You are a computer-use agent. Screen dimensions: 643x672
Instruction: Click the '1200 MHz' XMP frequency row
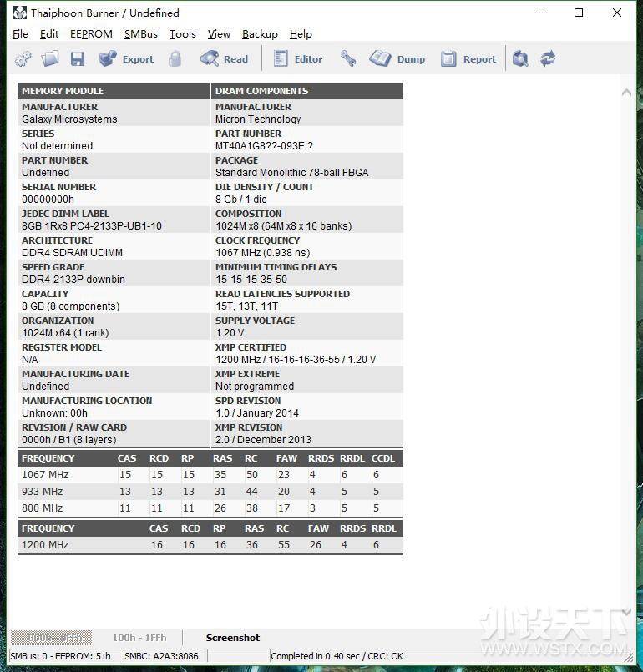click(210, 545)
